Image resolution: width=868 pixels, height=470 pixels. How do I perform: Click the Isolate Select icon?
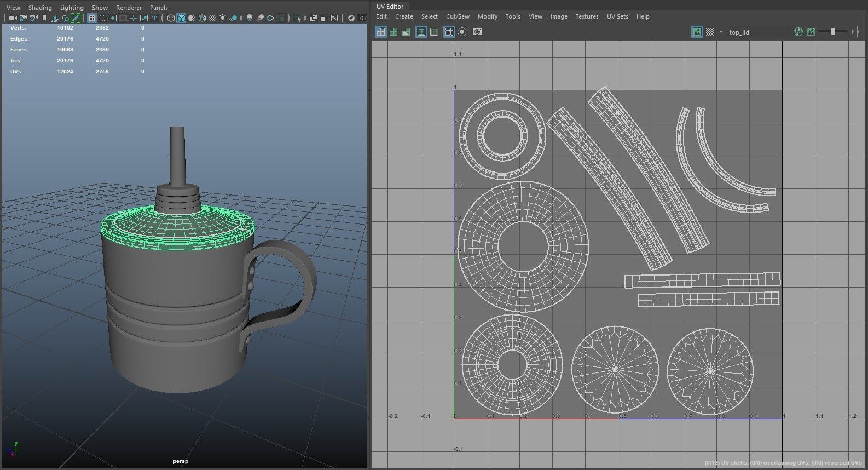click(x=297, y=18)
